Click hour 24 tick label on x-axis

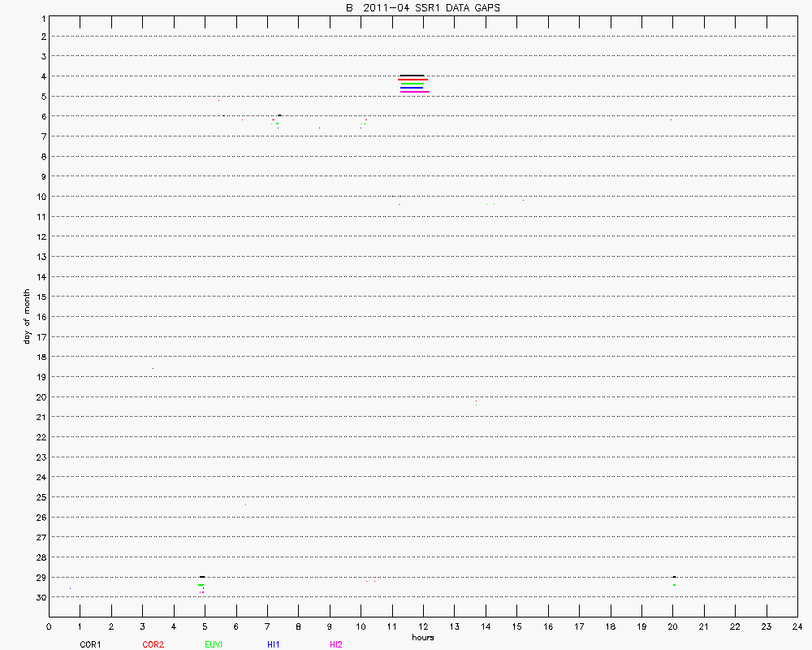pyautogui.click(x=797, y=626)
